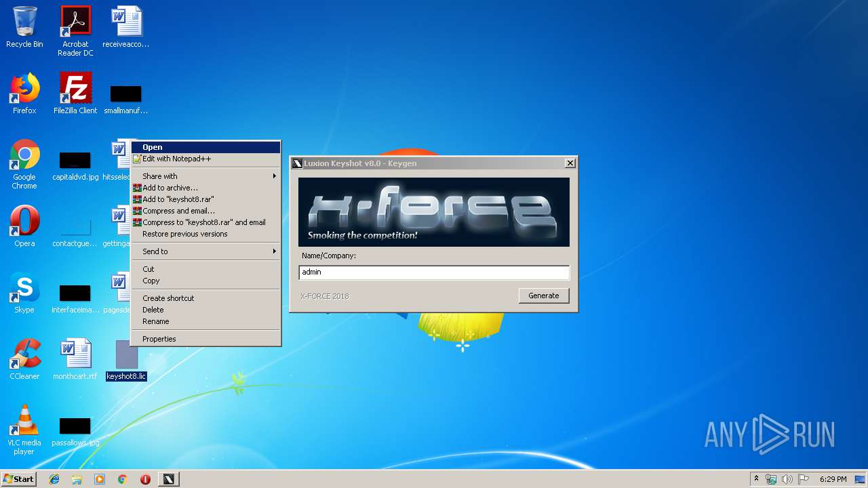Open the Opera browser shortcut
The width and height of the screenshot is (868, 488).
click(24, 226)
